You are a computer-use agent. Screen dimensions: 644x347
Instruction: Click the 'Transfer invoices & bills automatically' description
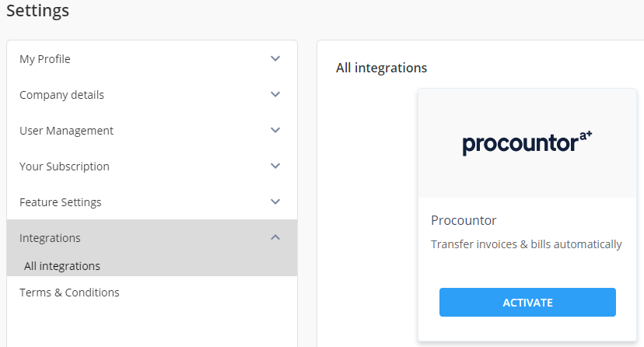(526, 244)
